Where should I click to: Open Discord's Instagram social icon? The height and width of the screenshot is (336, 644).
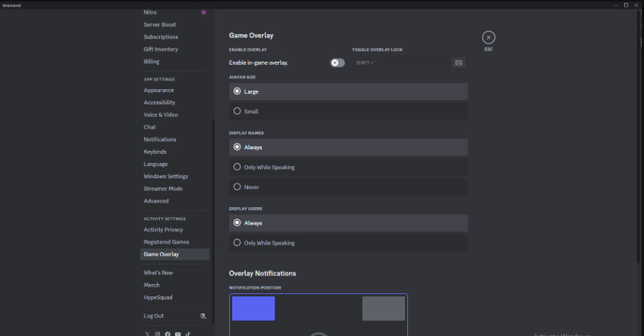click(158, 334)
